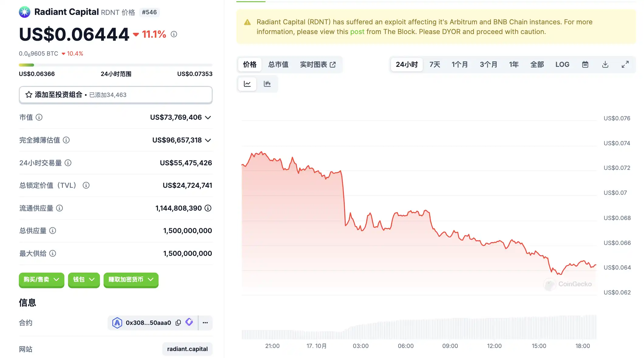Viewport: 644px width, 358px height.
Task: Open the 购买/售卖 dropdown
Action: [41, 280]
